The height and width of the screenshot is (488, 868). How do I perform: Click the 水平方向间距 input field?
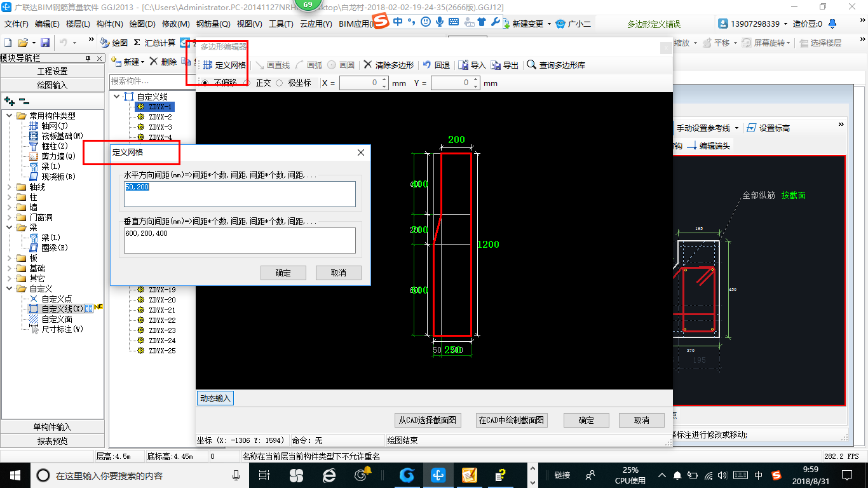(240, 194)
